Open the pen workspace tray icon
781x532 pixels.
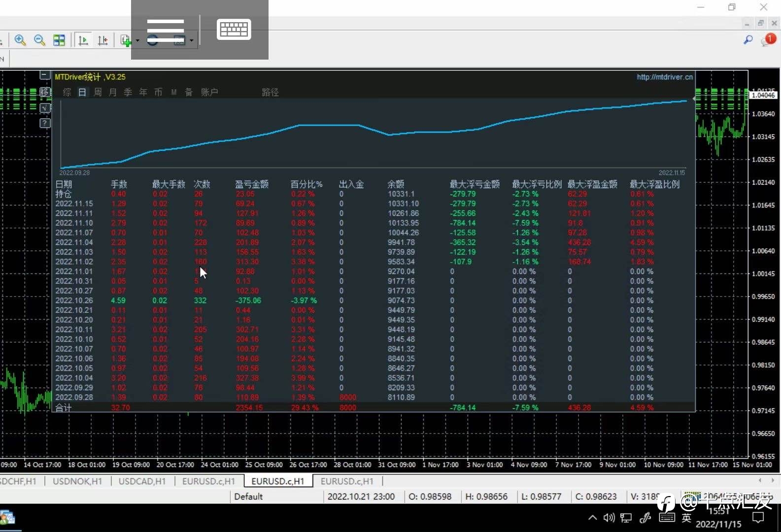tap(645, 518)
